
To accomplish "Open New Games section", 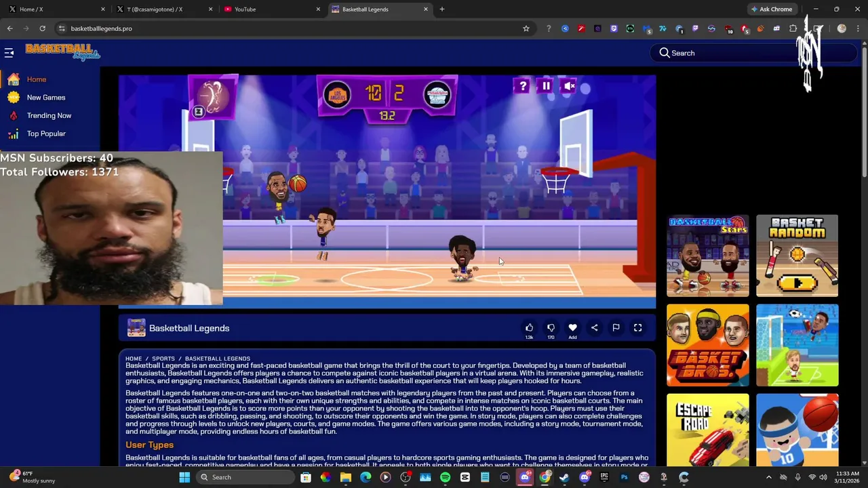I will pyautogui.click(x=46, y=98).
